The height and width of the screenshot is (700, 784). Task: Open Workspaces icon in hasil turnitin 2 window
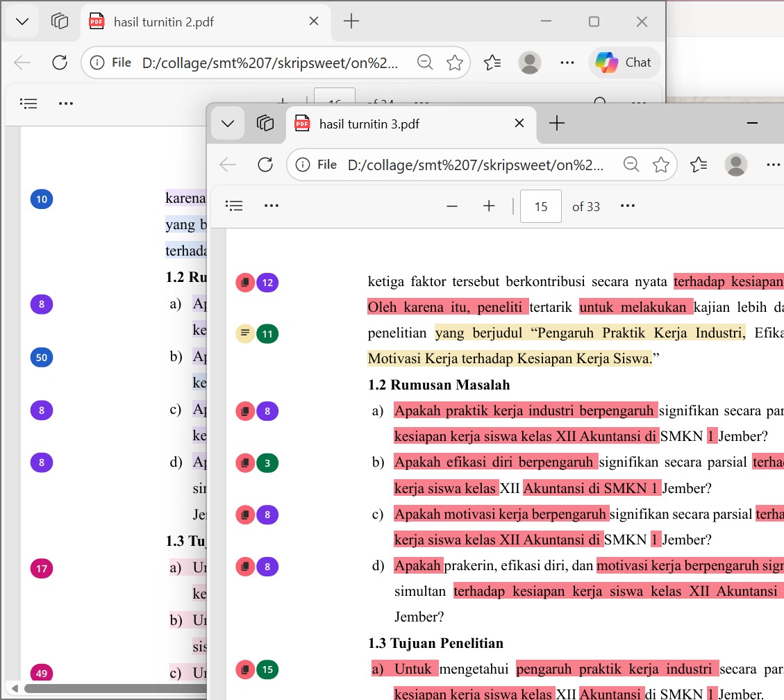[60, 22]
